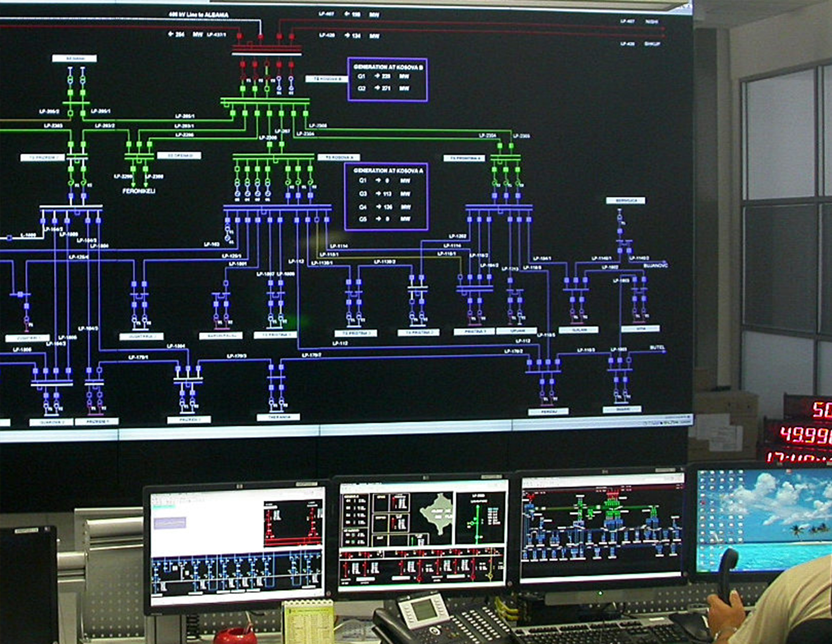Open SS DRENASI station label

click(179, 156)
